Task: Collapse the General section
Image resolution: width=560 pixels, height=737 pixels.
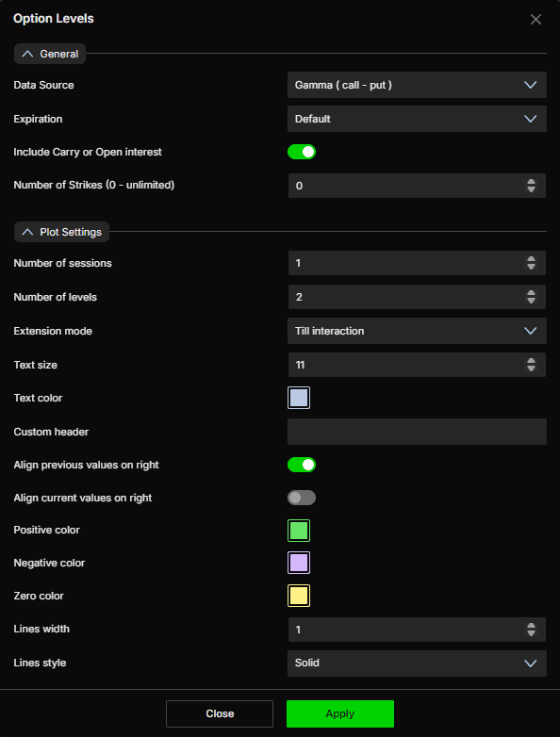Action: click(50, 54)
